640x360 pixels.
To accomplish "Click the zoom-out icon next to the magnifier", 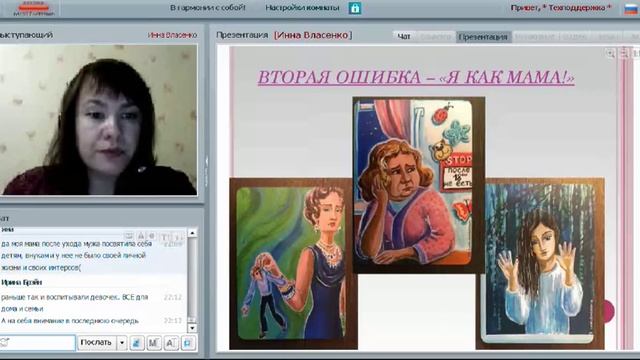I will pos(624,53).
